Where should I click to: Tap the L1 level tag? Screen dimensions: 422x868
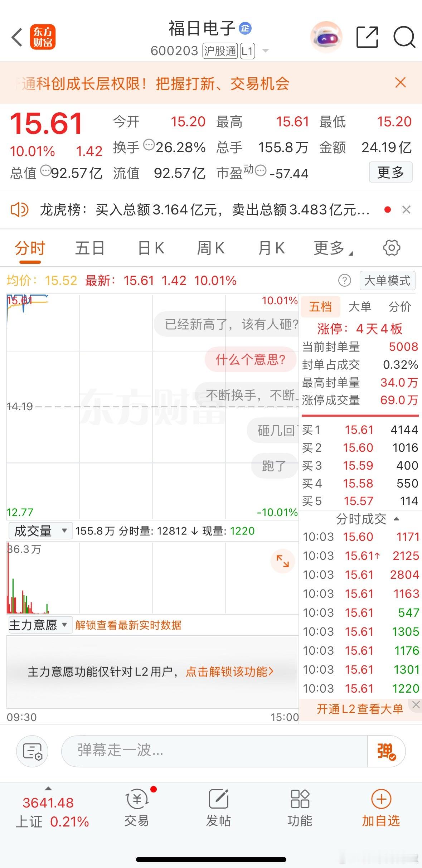pos(247,51)
